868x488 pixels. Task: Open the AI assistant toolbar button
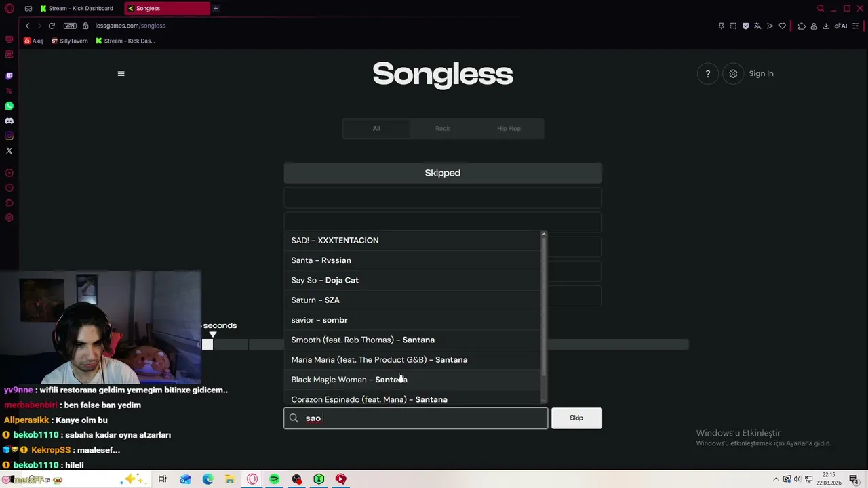pos(841,26)
